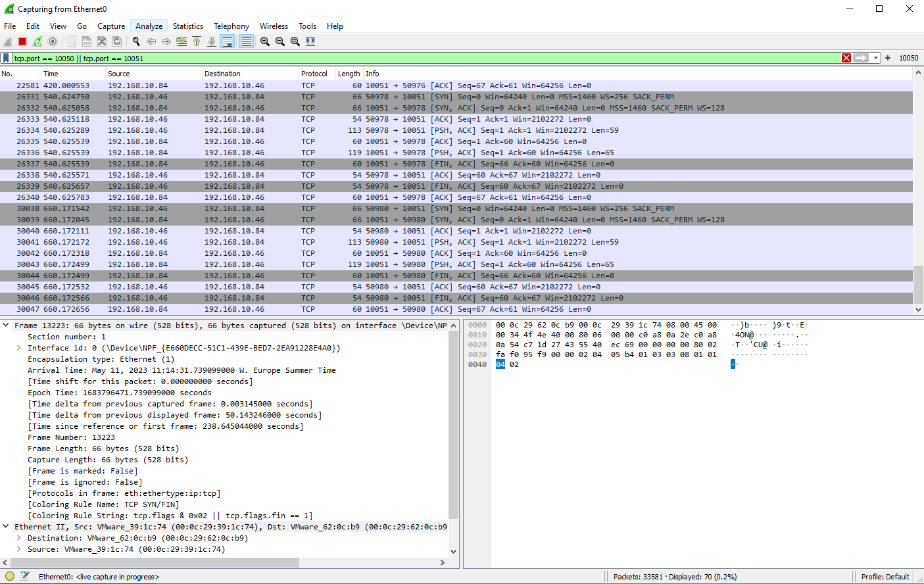Apply the 10050 filter button

(x=908, y=58)
